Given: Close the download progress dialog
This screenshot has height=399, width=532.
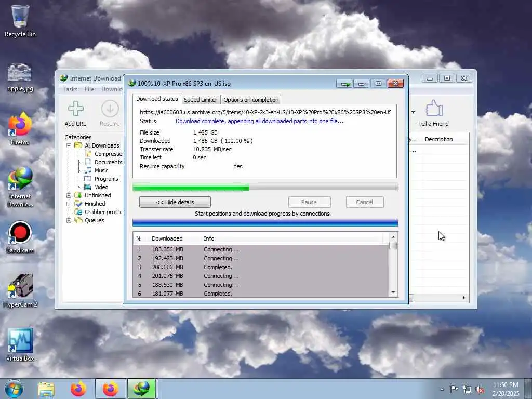Looking at the screenshot, I should click(395, 84).
